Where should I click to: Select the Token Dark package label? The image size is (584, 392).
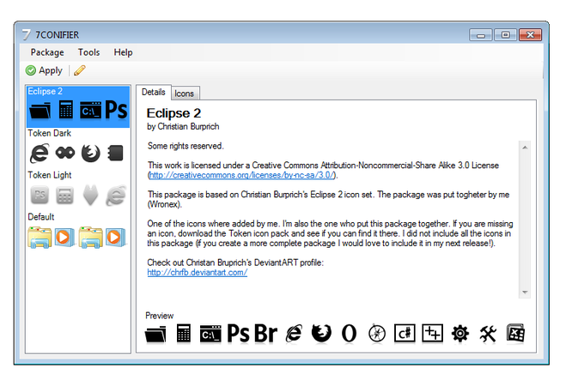pos(49,133)
